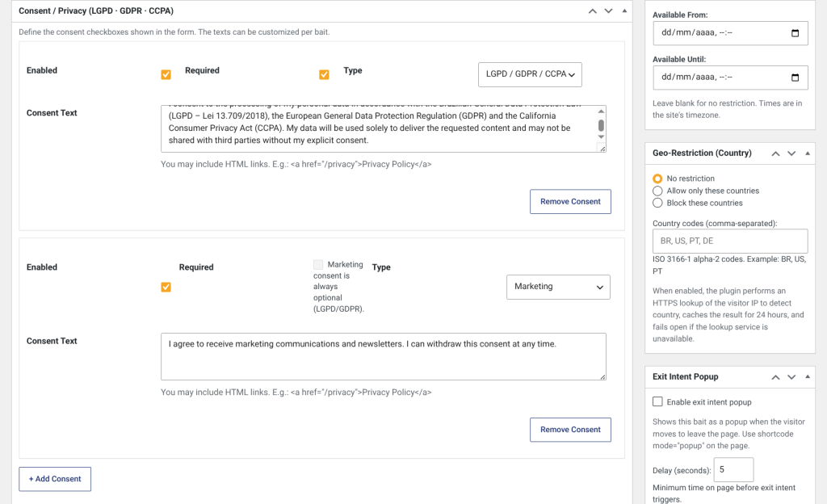
Task: Focus the Delay (seconds) field
Action: pyautogui.click(x=733, y=470)
